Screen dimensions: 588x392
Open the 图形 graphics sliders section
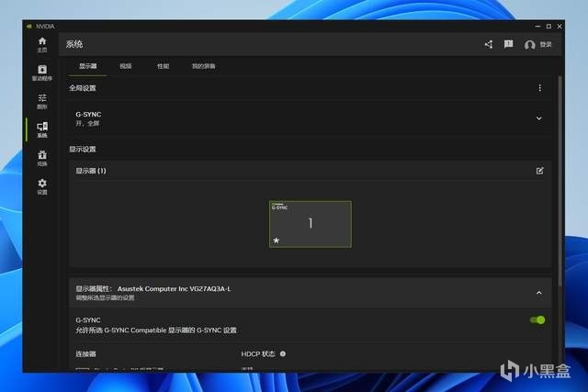point(42,102)
